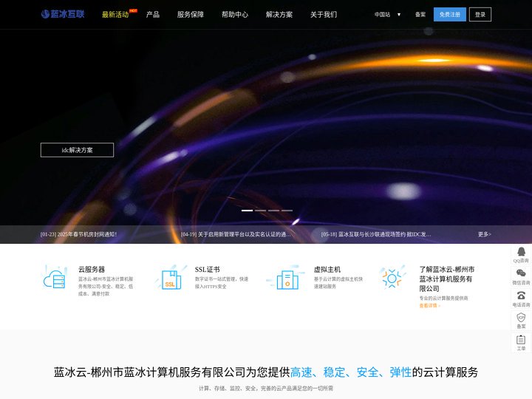Click the SSL证书 heading
This screenshot has width=532, height=399.
tap(208, 270)
